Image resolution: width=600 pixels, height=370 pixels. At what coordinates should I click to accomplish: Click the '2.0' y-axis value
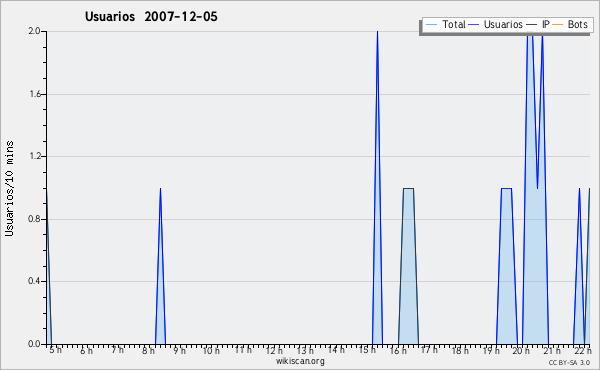coord(34,31)
